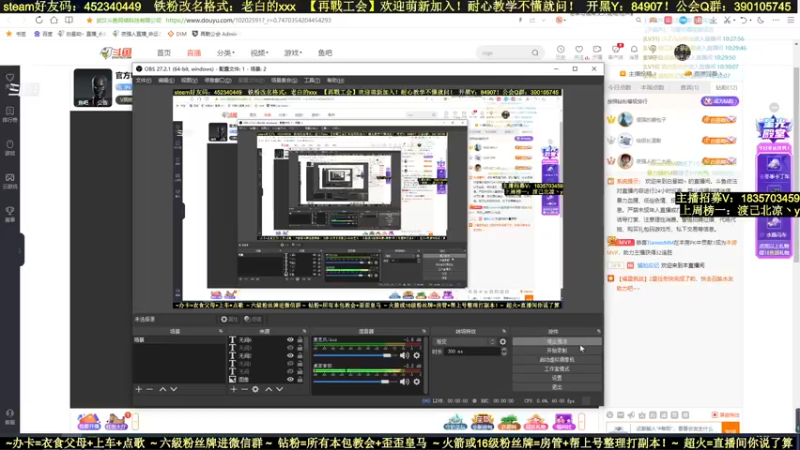Mute the desktop audio speaker icon
The image size is (800, 450).
tap(405, 382)
